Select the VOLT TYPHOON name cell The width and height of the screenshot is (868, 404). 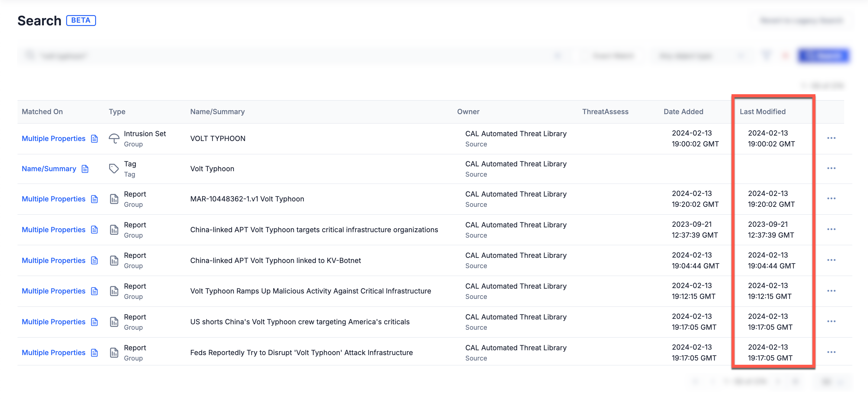(x=218, y=139)
